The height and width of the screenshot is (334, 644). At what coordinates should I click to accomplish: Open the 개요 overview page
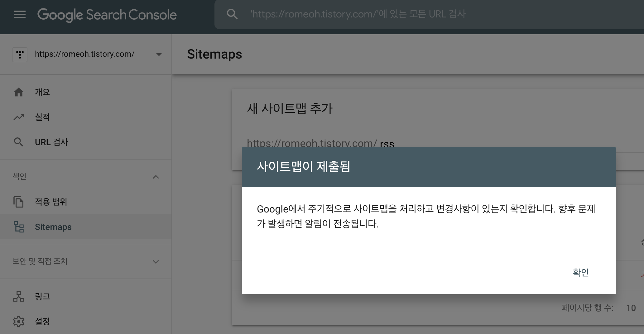point(42,92)
